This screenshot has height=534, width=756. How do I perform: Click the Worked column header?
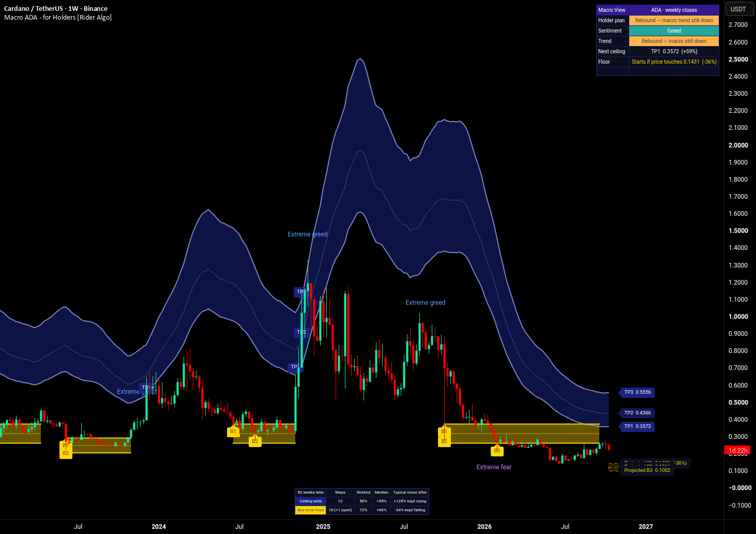coord(364,493)
